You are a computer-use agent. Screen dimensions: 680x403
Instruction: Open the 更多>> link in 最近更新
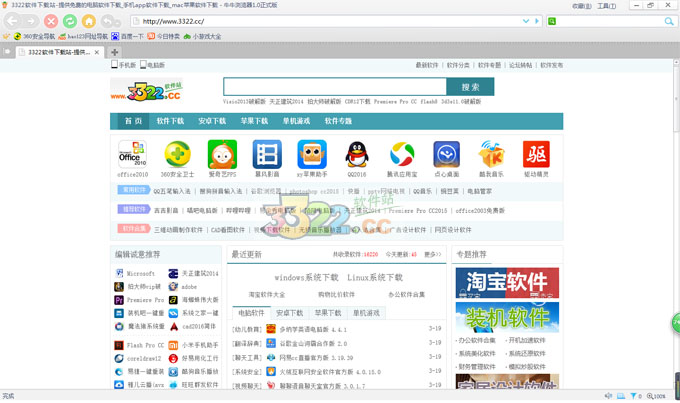tap(432, 255)
